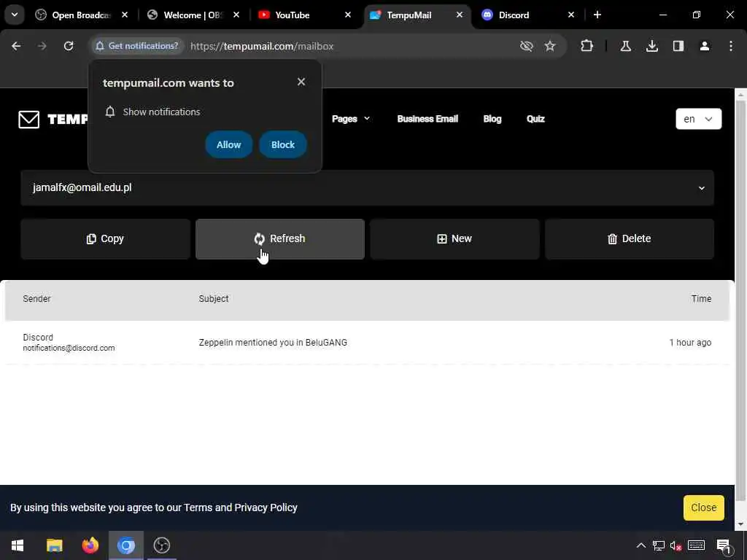Open the browser three-dot menu

(731, 46)
